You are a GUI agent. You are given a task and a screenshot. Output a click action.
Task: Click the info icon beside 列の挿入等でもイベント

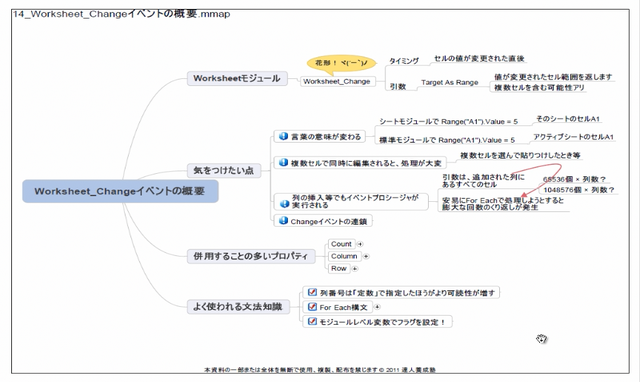tap(284, 202)
